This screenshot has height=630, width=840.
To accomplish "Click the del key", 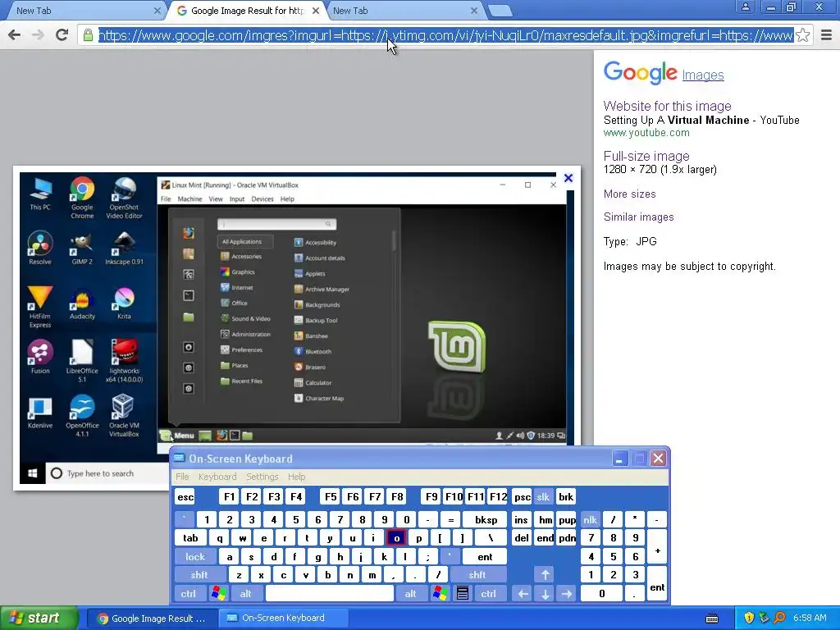I will pos(522,538).
